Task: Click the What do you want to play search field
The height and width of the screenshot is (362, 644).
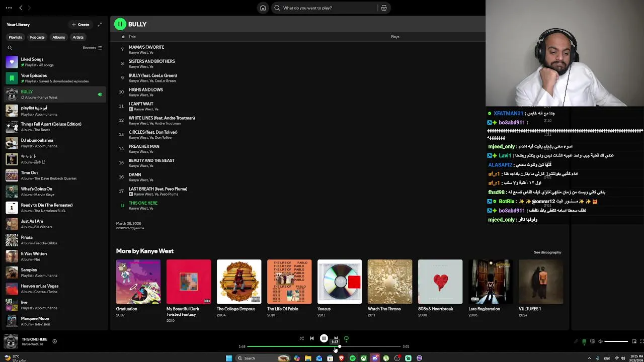Action: 325,8
